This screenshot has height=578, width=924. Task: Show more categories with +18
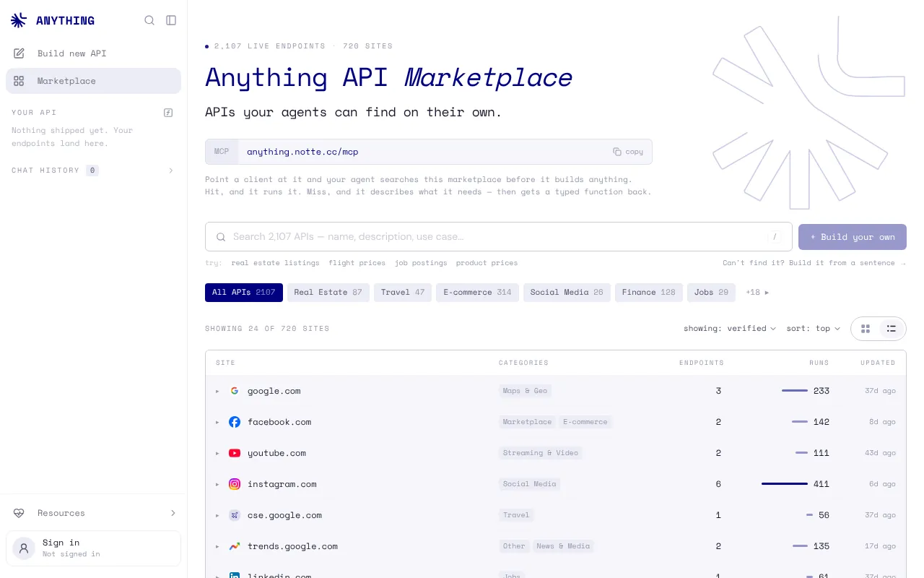757,293
